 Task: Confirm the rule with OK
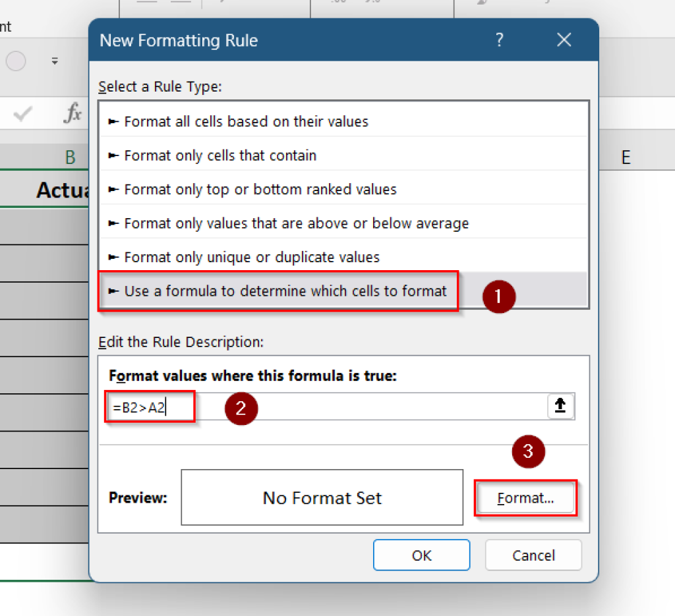click(x=421, y=555)
